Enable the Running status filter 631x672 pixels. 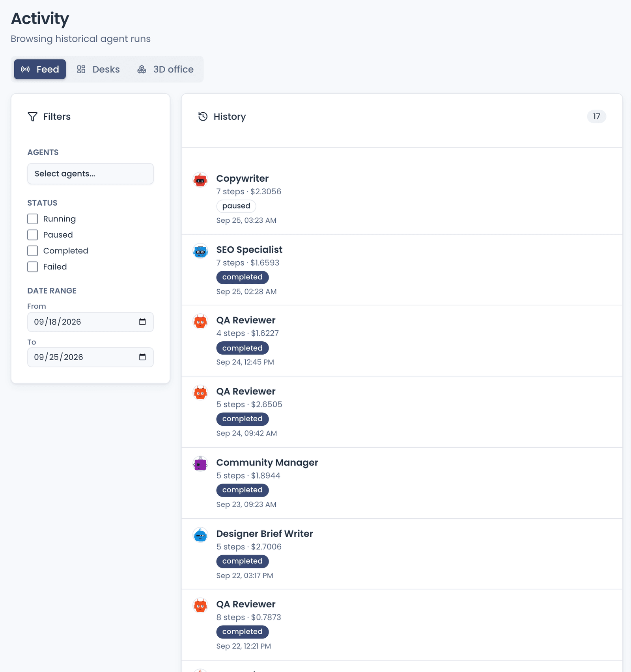point(33,219)
